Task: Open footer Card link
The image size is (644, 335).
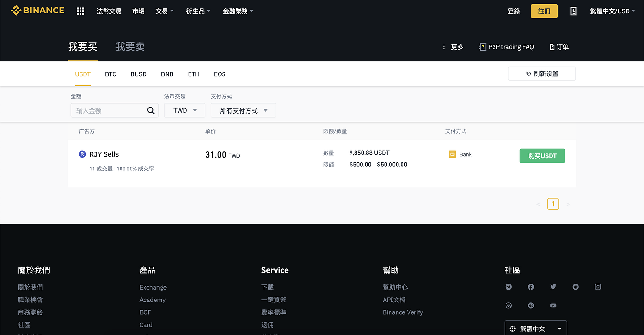Action: (x=146, y=324)
